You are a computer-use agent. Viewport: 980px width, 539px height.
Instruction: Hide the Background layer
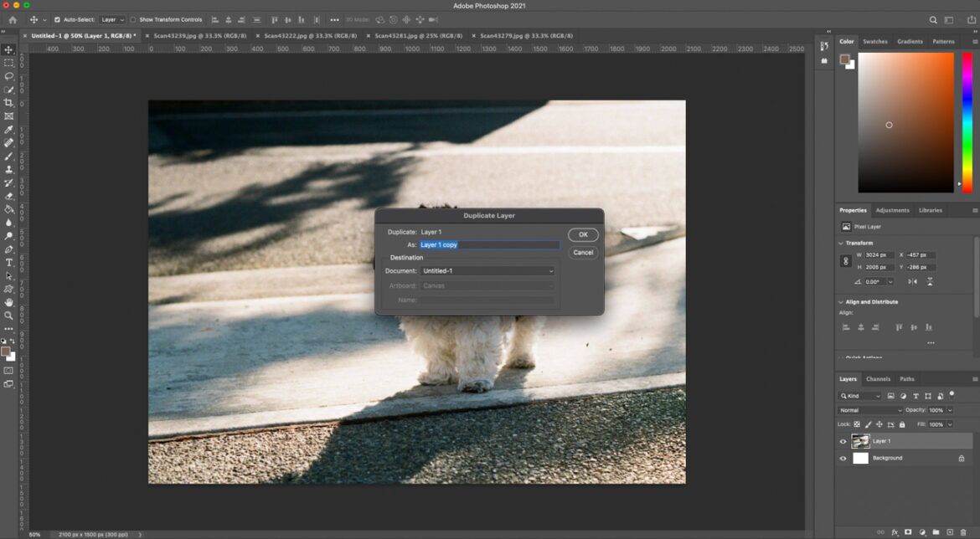pos(843,458)
